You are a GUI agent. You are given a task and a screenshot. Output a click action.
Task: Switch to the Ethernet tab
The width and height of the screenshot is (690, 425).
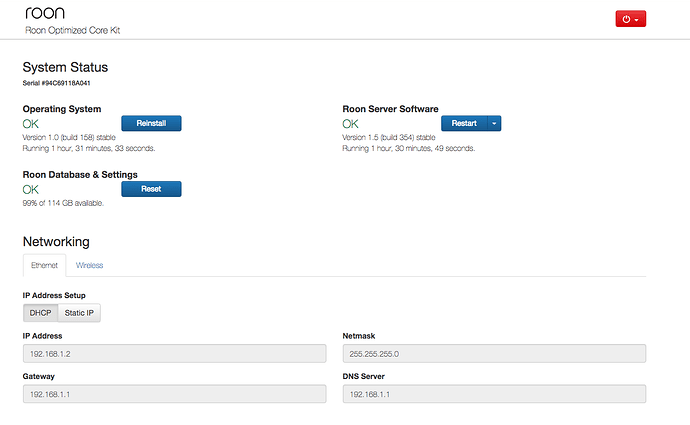click(44, 265)
